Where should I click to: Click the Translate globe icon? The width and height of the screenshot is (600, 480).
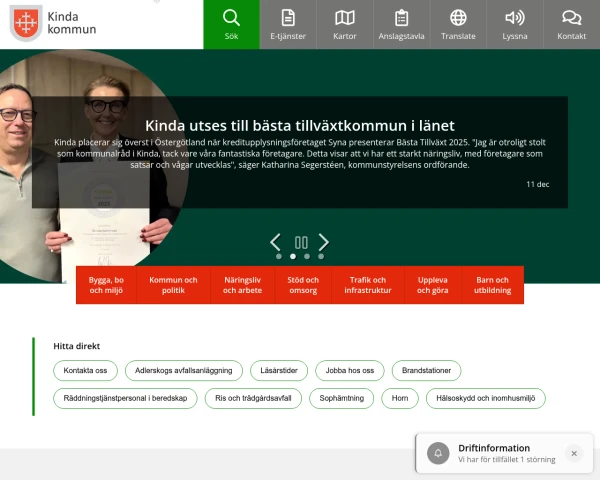click(458, 18)
